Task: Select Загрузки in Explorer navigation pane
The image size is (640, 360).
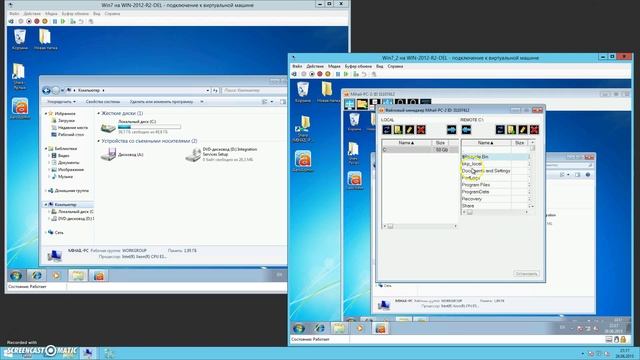Action: pyautogui.click(x=66, y=120)
